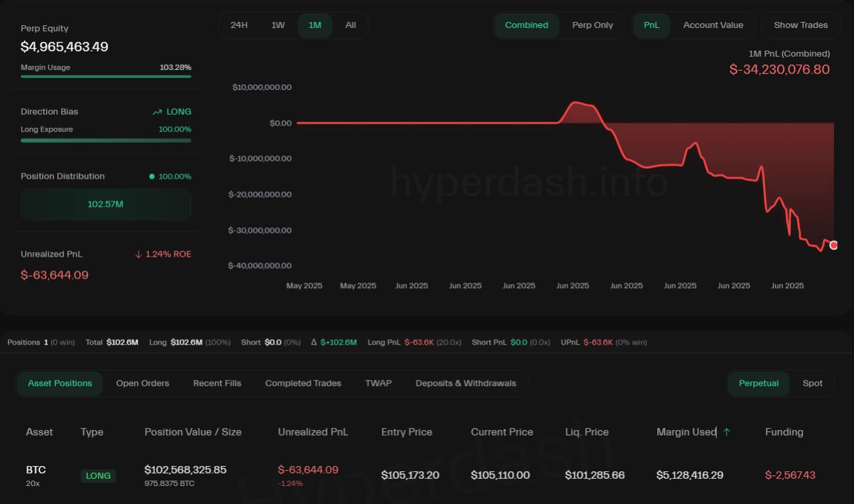
Task: Sort by Unrealized PnL column header
Action: tap(313, 432)
